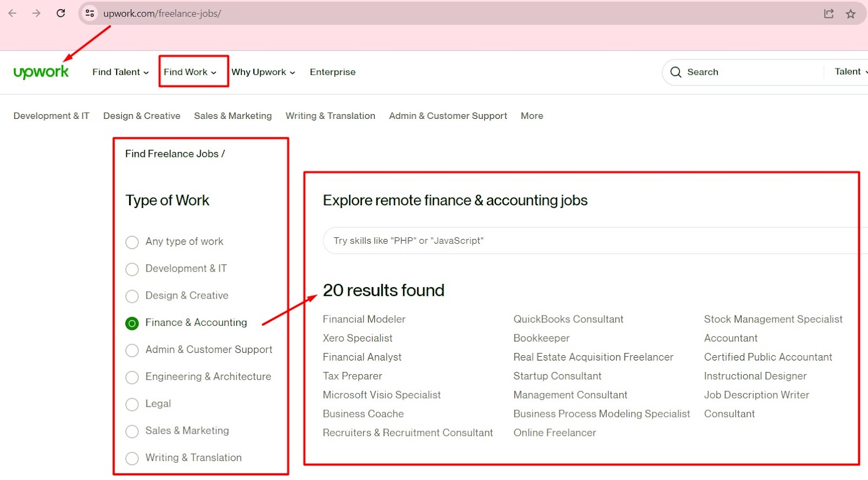Open the Tax Preparer link

pyautogui.click(x=352, y=376)
